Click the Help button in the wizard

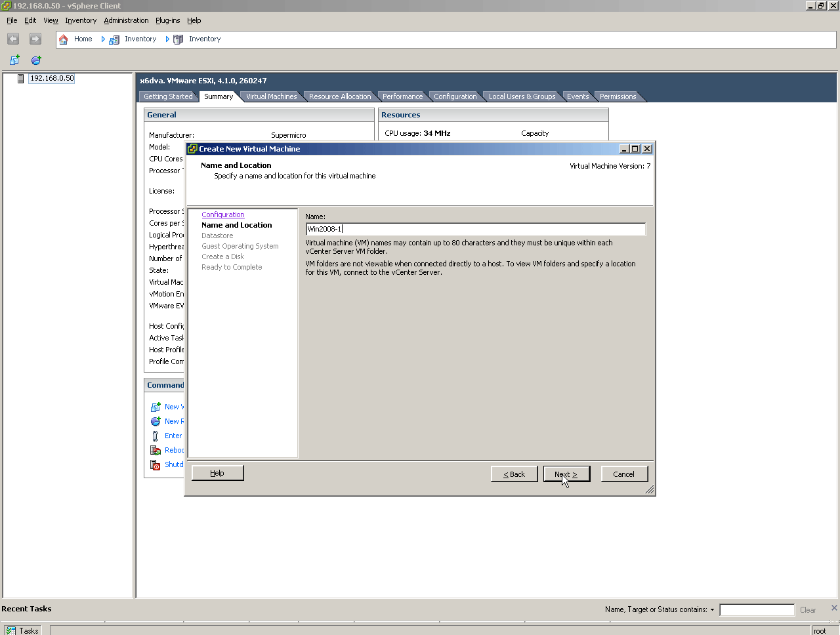(217, 473)
